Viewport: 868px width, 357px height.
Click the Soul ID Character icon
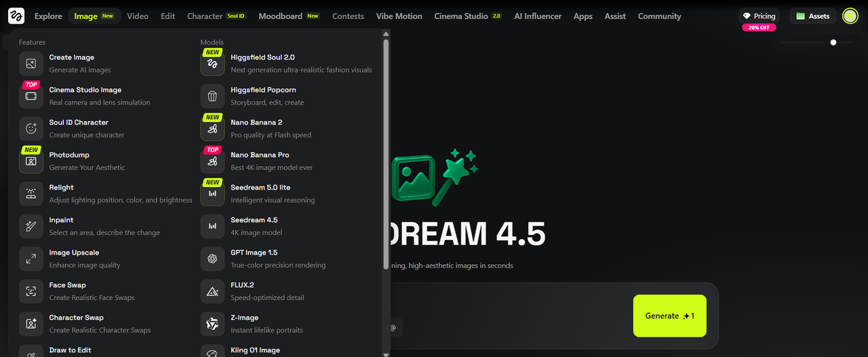[31, 129]
